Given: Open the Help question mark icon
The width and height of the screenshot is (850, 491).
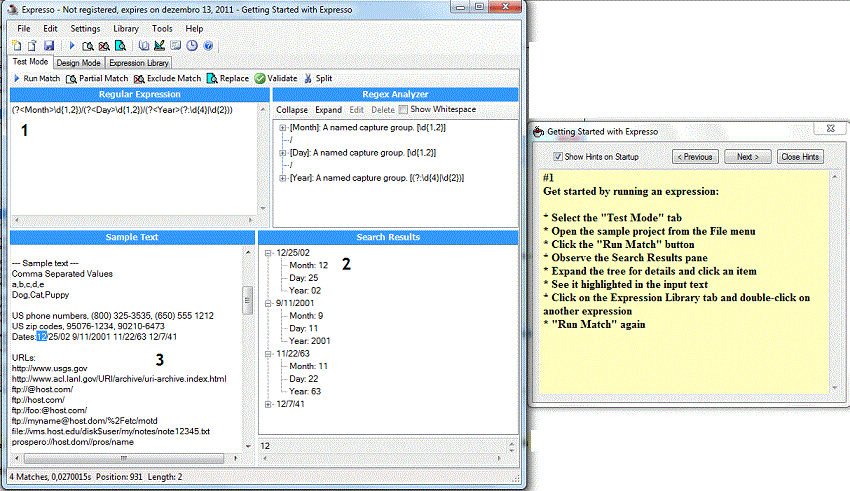Looking at the screenshot, I should tap(208, 46).
